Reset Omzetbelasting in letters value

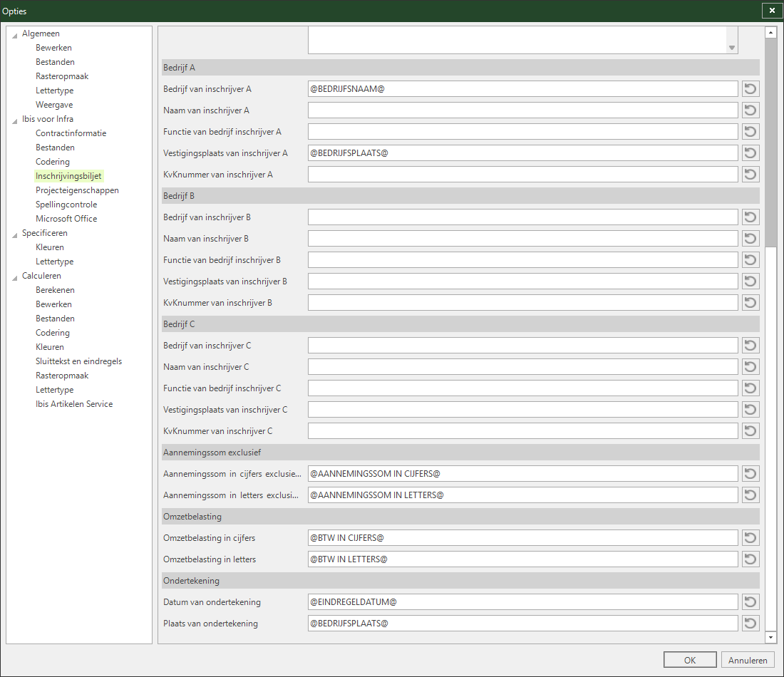pos(750,559)
